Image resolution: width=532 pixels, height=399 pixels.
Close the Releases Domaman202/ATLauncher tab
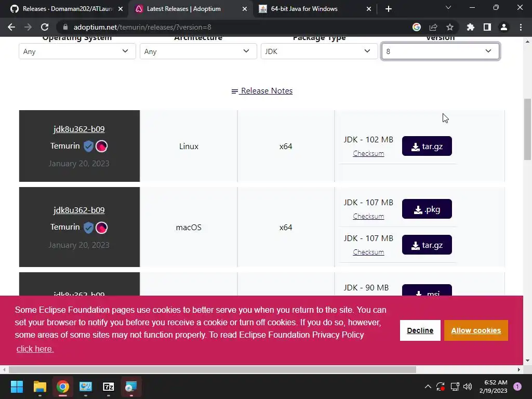121,9
